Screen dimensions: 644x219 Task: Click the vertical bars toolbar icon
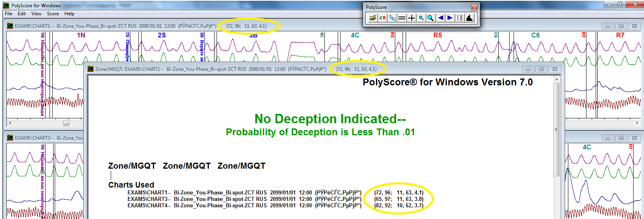460,18
